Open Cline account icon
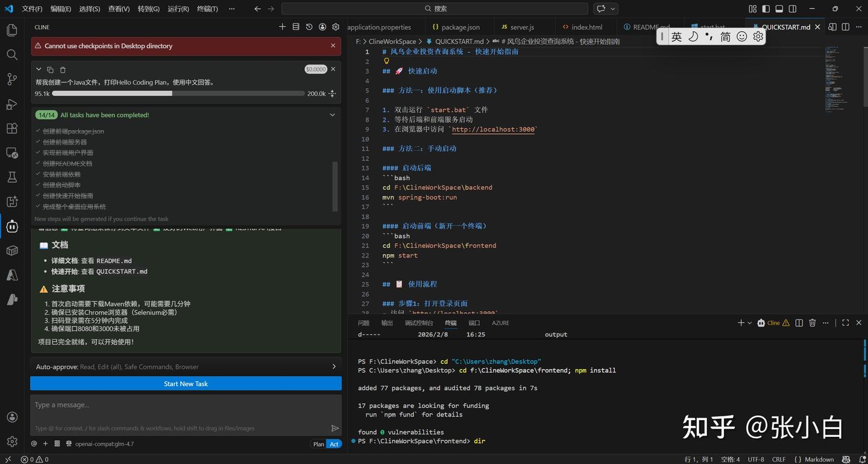 tap(322, 27)
